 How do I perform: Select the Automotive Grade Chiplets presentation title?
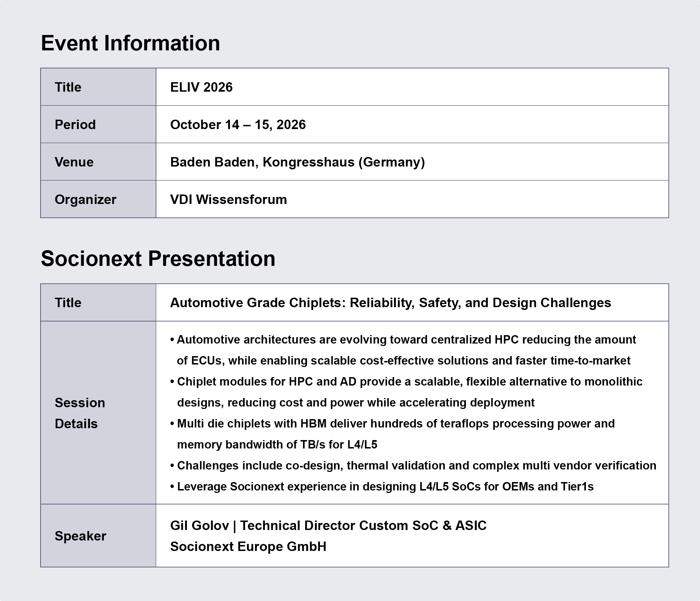(x=390, y=303)
